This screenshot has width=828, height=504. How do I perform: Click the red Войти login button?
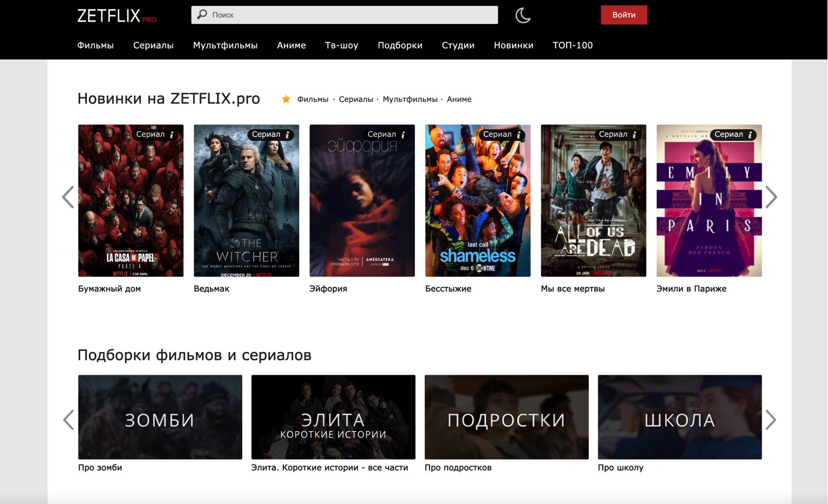[x=624, y=15]
